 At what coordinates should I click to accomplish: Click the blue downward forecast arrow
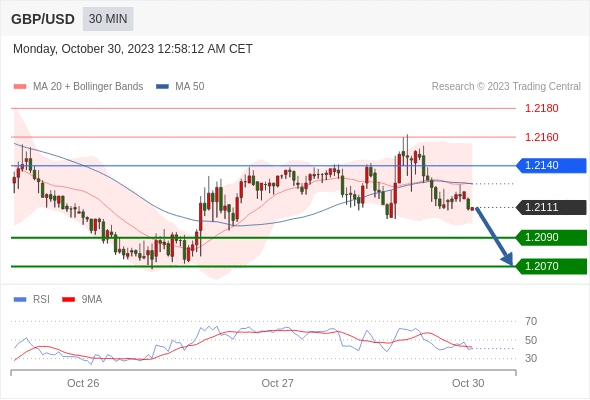(x=494, y=236)
